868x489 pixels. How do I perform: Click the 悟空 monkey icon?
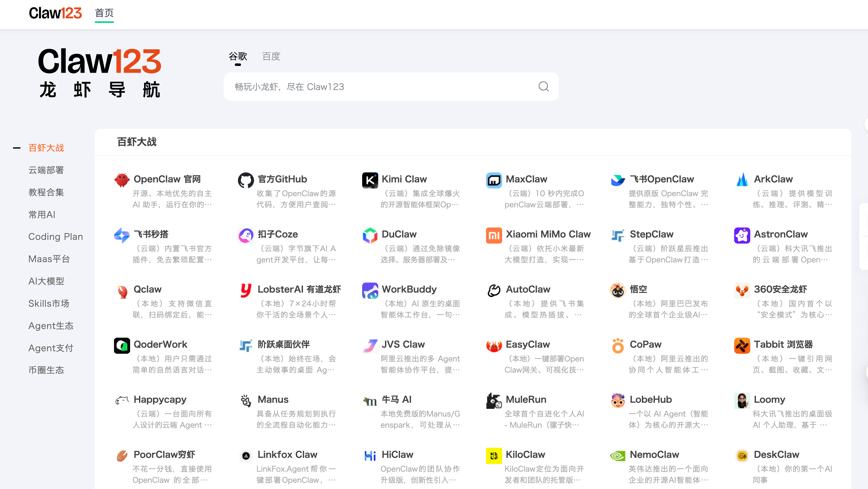pos(618,290)
